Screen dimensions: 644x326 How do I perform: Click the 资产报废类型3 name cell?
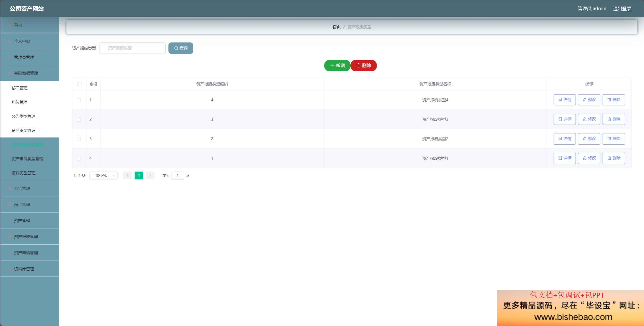435,120
